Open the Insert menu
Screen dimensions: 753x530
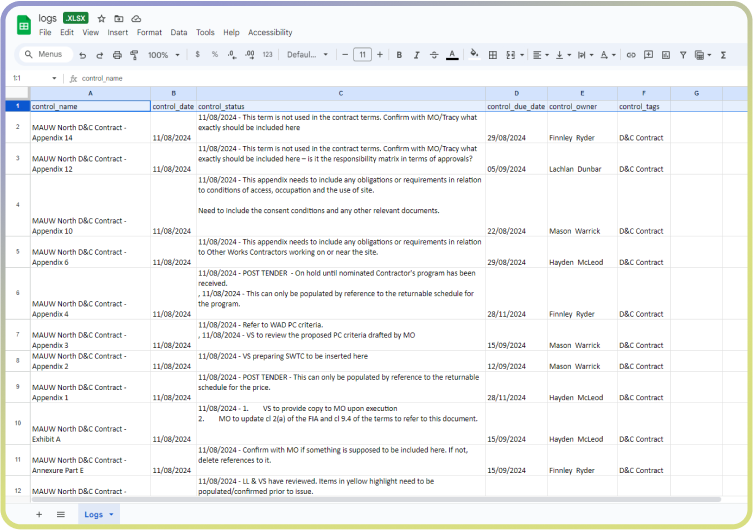click(x=117, y=32)
